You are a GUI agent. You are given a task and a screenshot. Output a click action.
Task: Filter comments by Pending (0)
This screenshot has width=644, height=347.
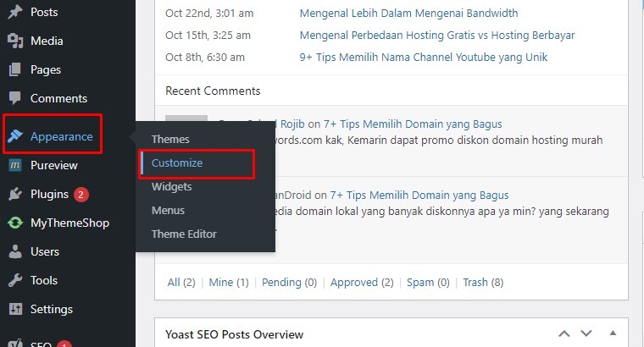(x=289, y=282)
